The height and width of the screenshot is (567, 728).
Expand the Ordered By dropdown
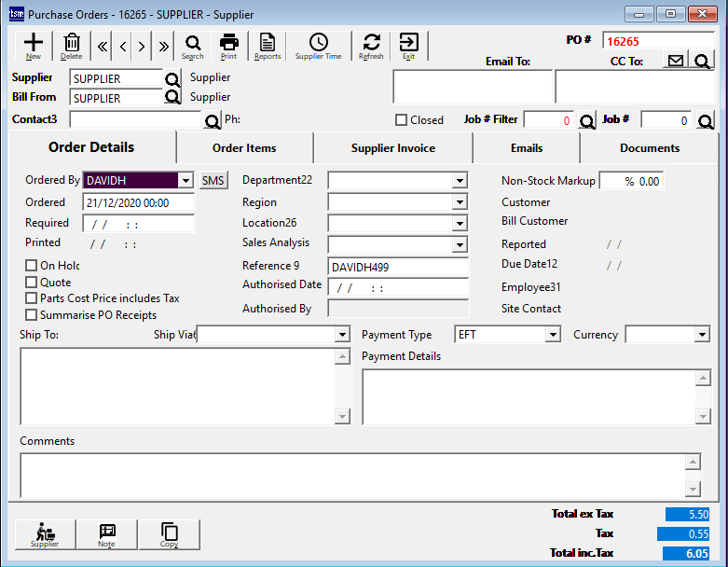[185, 181]
